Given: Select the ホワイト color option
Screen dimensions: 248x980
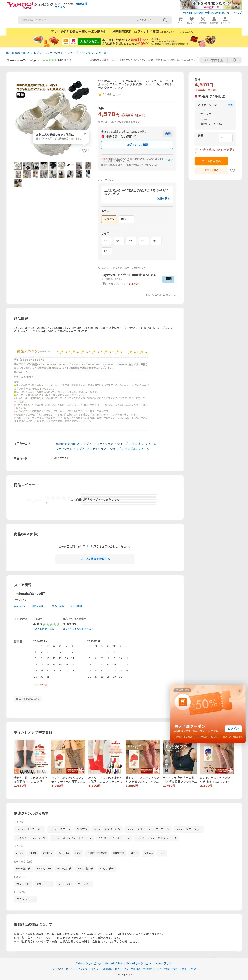Looking at the screenshot, I should coord(126,219).
